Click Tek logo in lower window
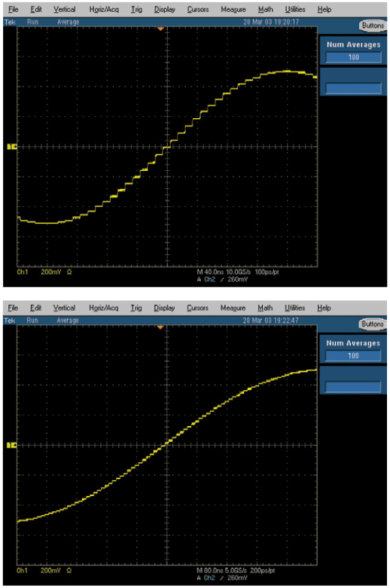 10,321
